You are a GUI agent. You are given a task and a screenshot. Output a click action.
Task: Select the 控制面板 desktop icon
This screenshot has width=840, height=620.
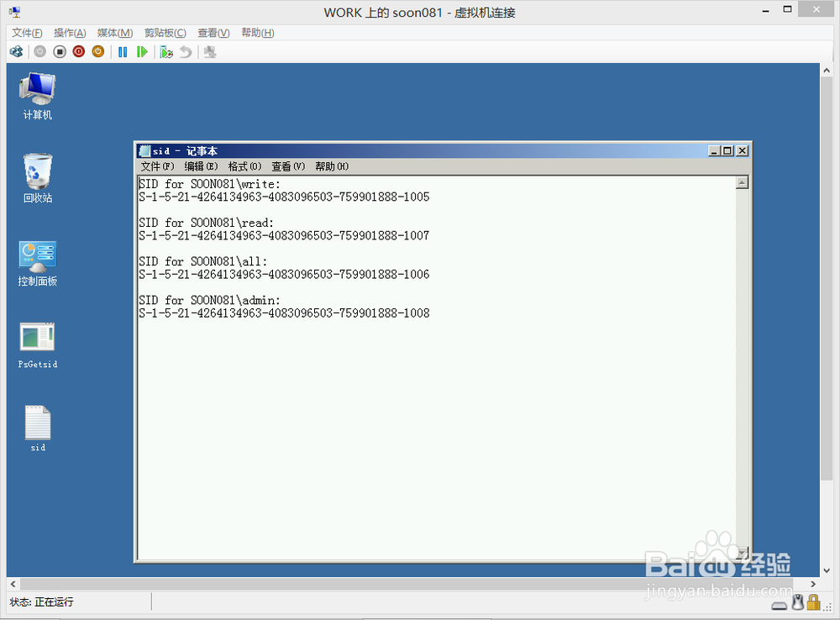click(x=38, y=263)
